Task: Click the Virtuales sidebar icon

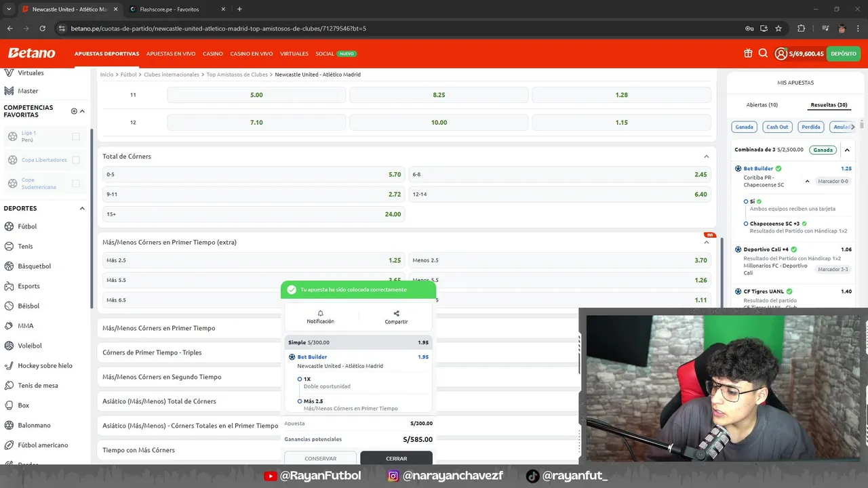Action: click(x=9, y=73)
